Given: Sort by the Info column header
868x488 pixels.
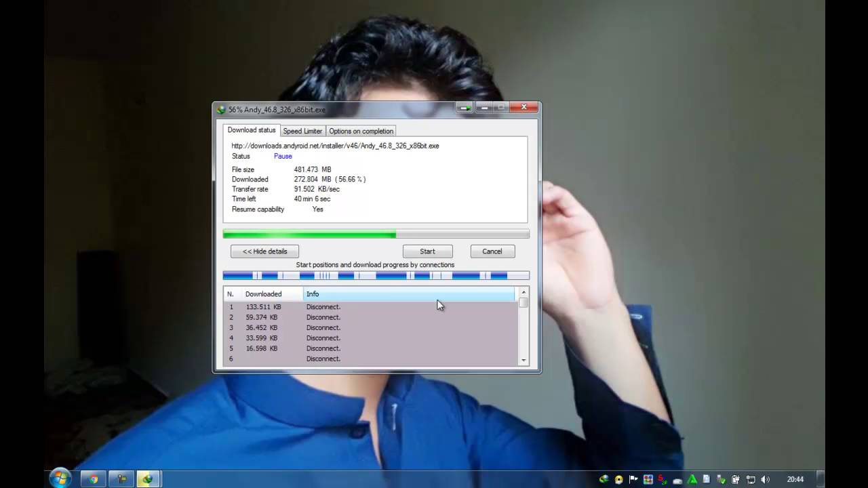Looking at the screenshot, I should coord(409,294).
